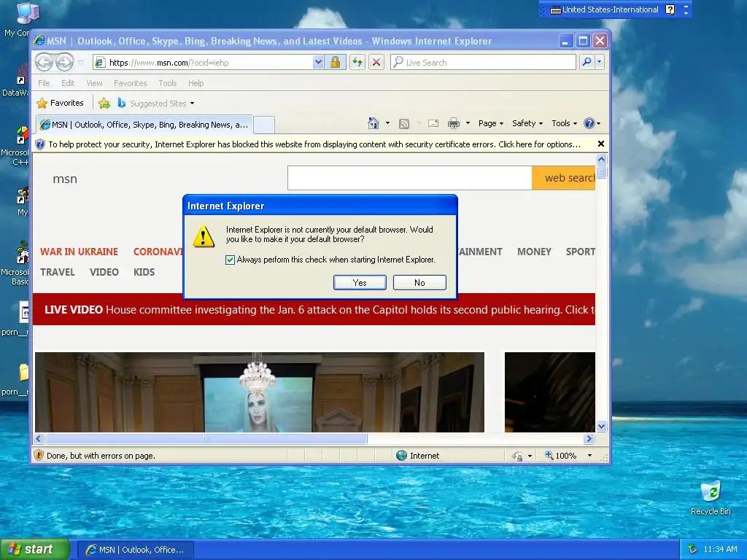Uncheck Always perform this check checkbox
The image size is (747, 560).
click(230, 260)
